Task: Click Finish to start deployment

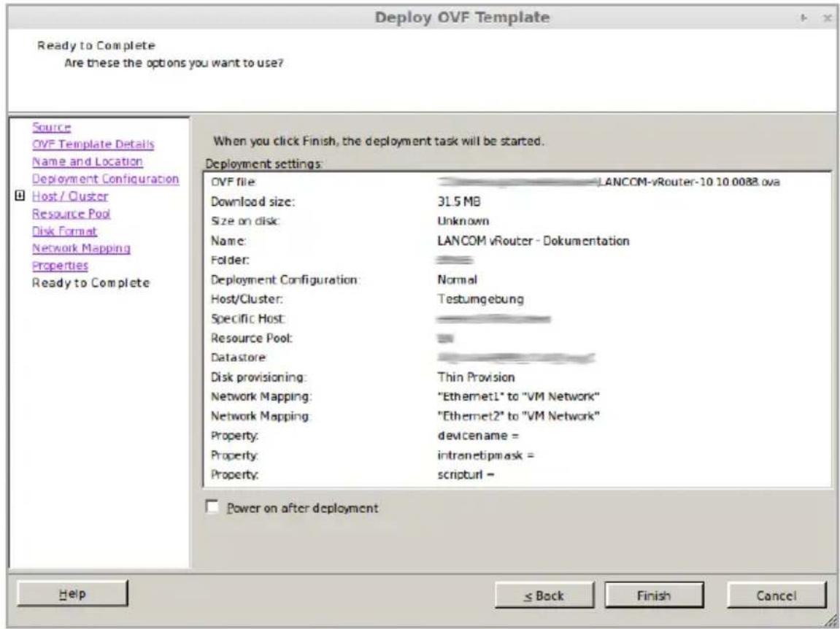Action: point(654,595)
